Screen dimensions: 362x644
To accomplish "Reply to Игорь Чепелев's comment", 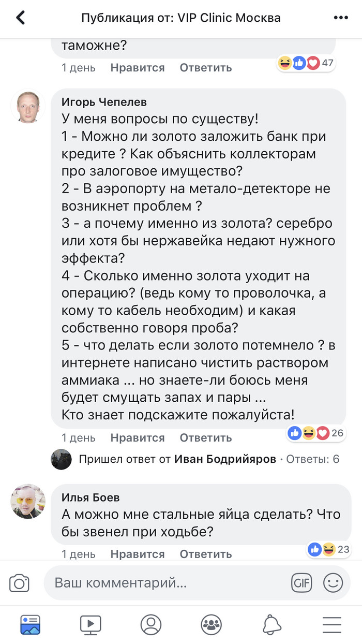I will 205,437.
